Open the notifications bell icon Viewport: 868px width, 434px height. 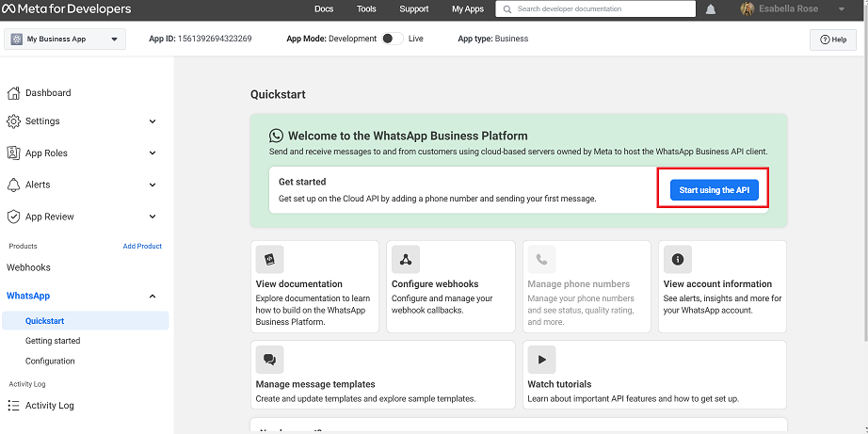click(x=711, y=9)
